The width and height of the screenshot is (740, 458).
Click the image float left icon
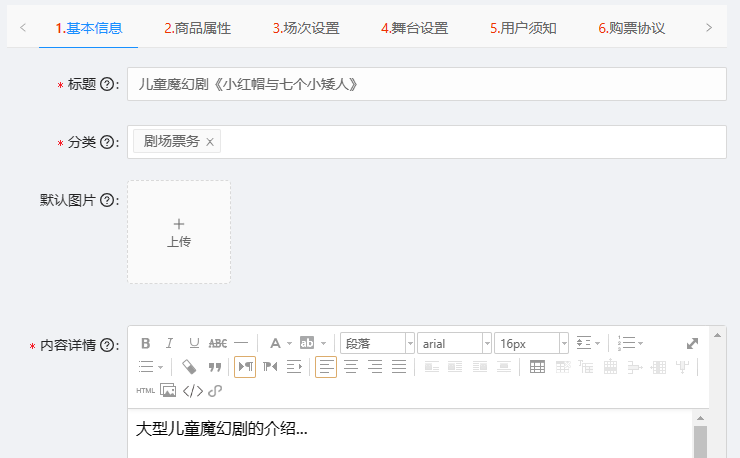455,367
